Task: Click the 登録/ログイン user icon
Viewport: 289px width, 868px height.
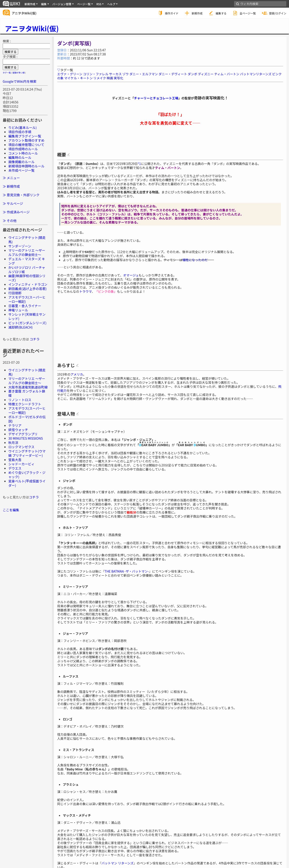Action: pos(264,13)
